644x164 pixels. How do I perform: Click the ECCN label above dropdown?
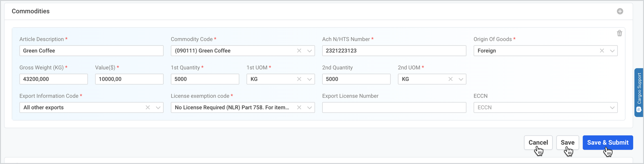point(480,96)
